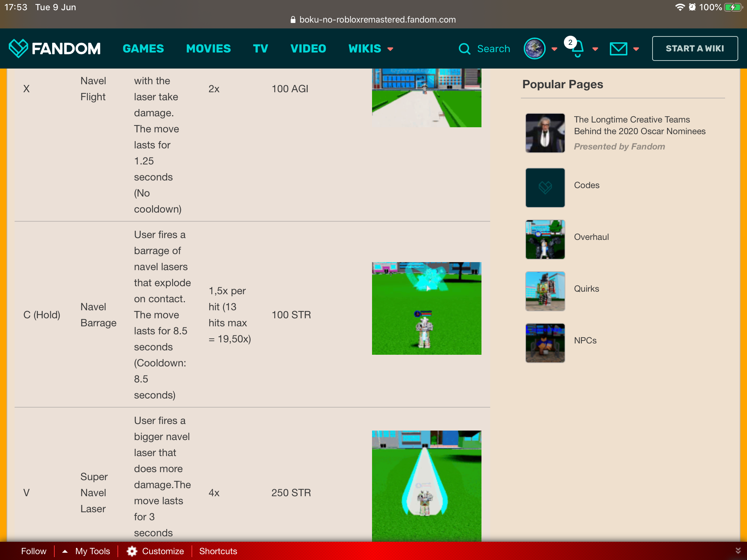This screenshot has width=747, height=560.
Task: Click the double chevron collapse toolbar icon
Action: [x=738, y=551]
